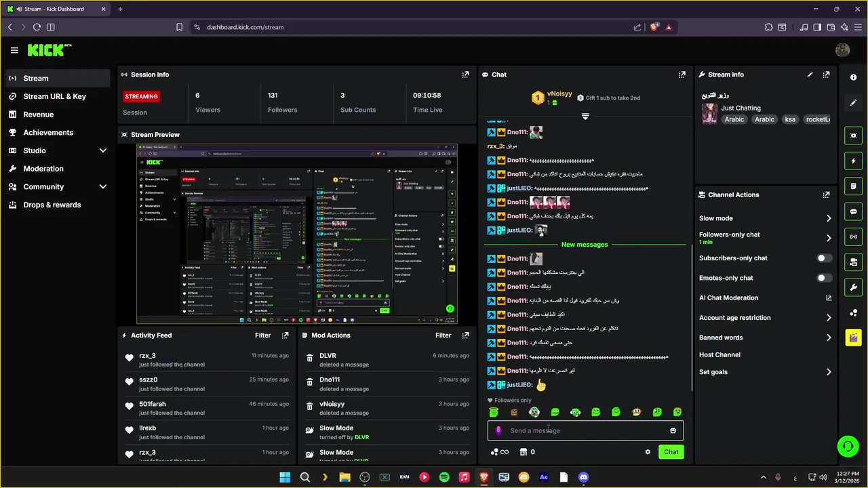Pop out the Stream info panel
This screenshot has height=488, width=868.
[826, 75]
